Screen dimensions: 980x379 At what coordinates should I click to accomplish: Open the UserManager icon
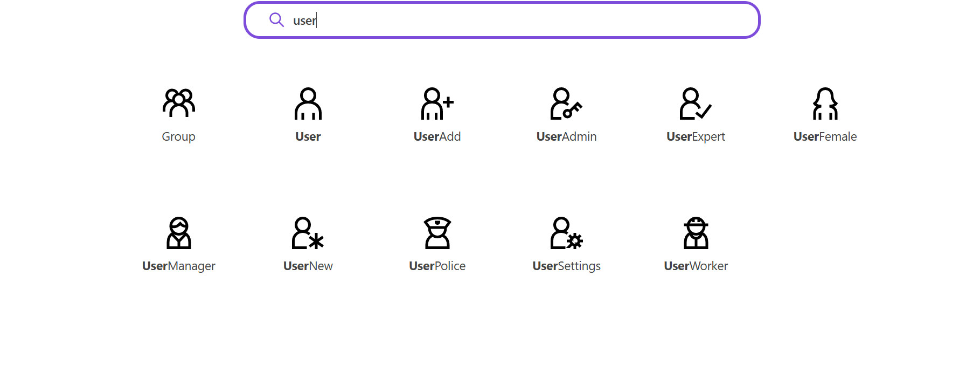pyautogui.click(x=178, y=232)
